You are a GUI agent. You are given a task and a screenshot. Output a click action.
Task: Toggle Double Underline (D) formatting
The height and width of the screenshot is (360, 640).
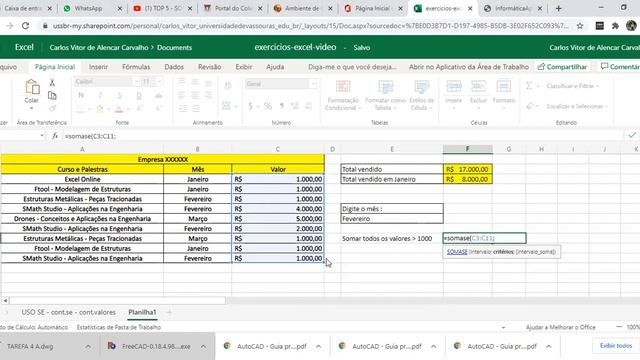139,96
